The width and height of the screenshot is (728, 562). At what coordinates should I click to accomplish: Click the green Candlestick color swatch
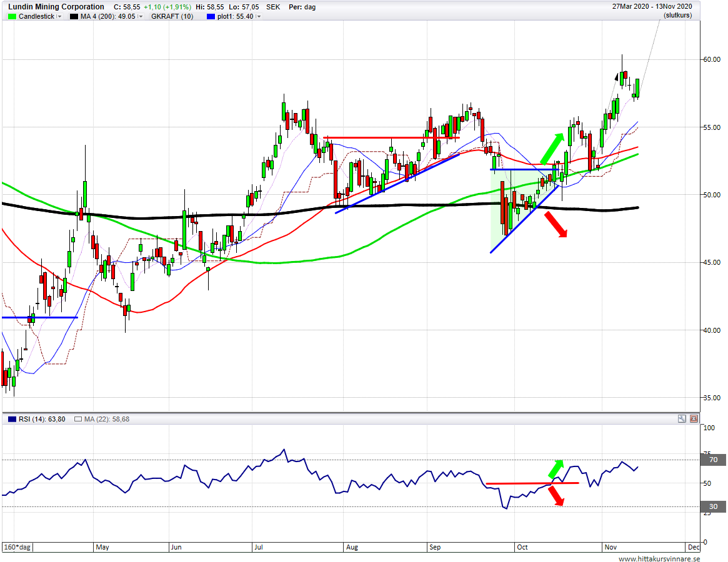coord(12,16)
